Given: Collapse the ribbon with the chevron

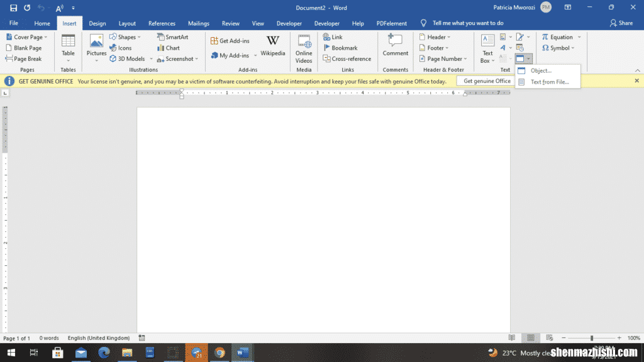Looking at the screenshot, I should click(x=638, y=70).
